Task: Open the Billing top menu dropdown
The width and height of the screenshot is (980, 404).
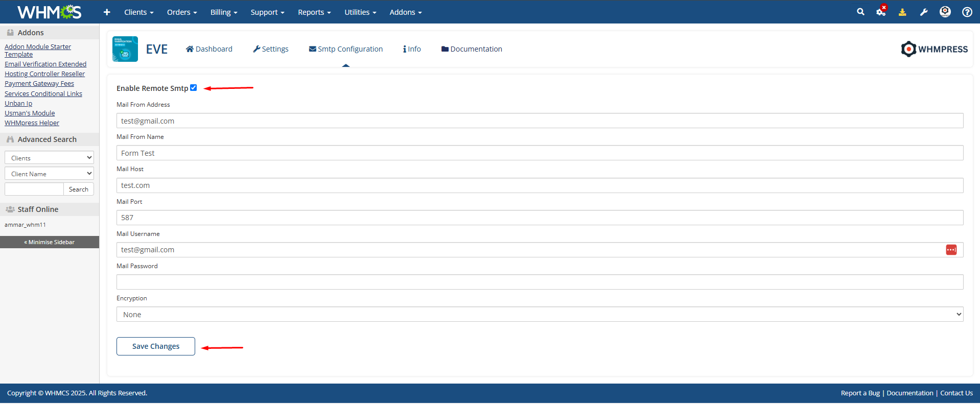Action: [224, 12]
